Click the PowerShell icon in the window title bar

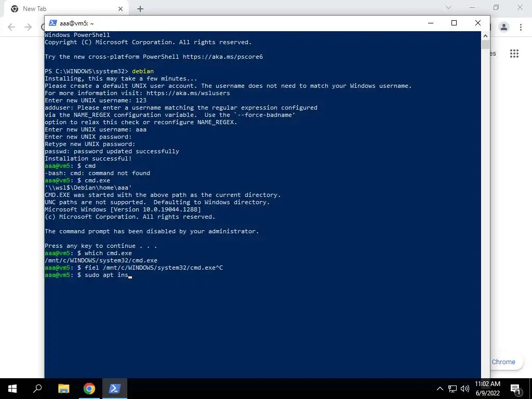coord(52,23)
